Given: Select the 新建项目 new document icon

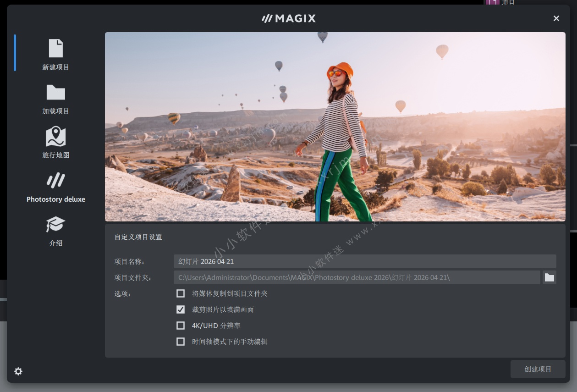Looking at the screenshot, I should [55, 49].
